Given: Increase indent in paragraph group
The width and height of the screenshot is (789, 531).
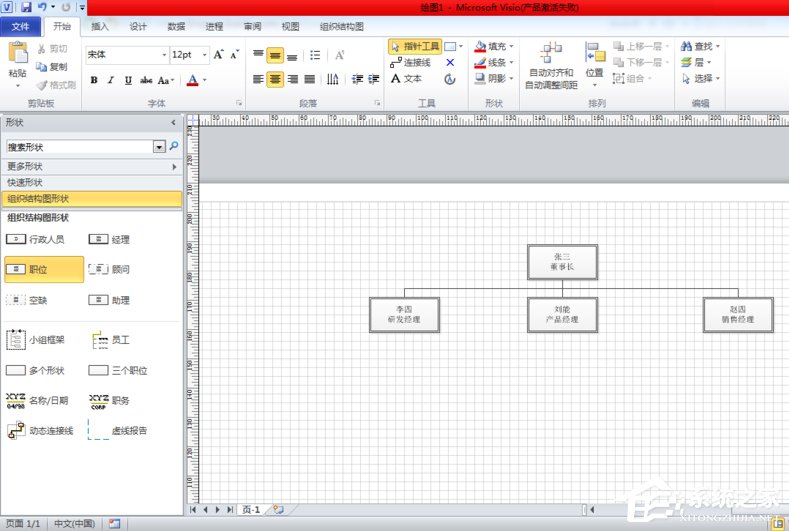Looking at the screenshot, I should (374, 79).
